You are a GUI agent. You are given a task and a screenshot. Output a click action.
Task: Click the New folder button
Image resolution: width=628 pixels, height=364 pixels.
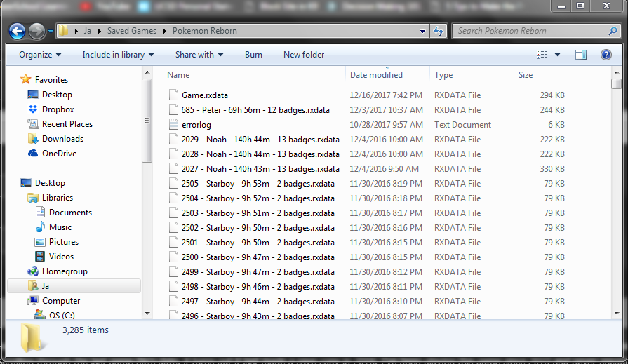(304, 55)
